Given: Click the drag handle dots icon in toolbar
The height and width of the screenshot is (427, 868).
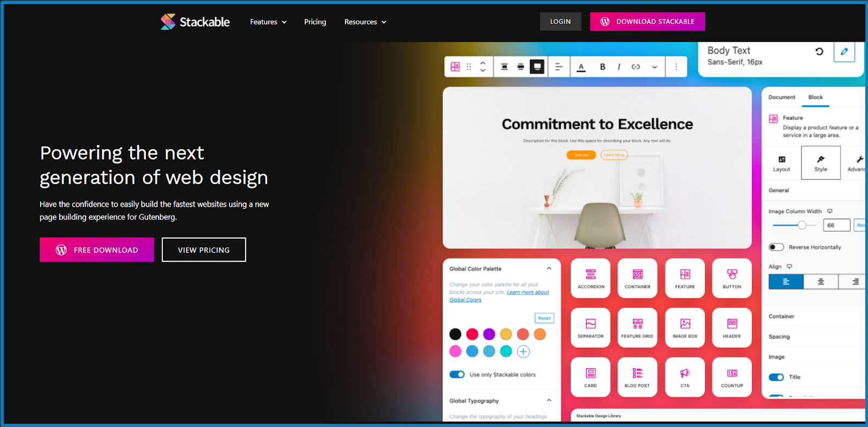Looking at the screenshot, I should click(x=469, y=67).
